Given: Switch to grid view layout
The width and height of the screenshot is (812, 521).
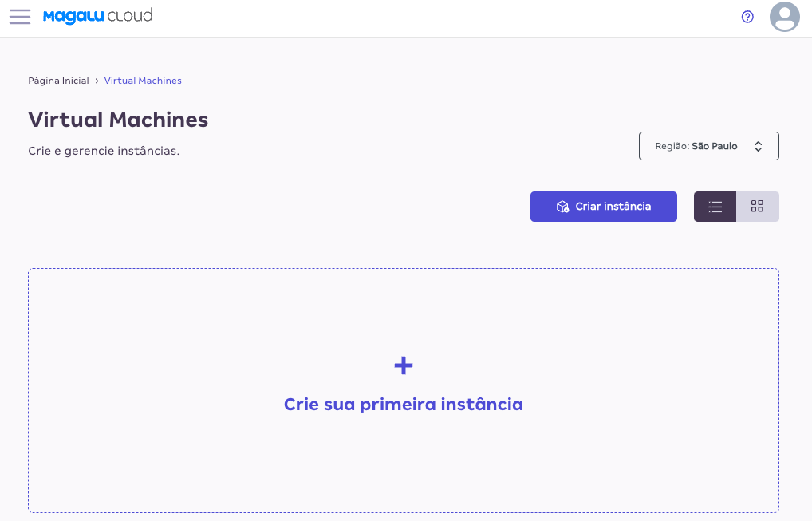Looking at the screenshot, I should coord(758,207).
